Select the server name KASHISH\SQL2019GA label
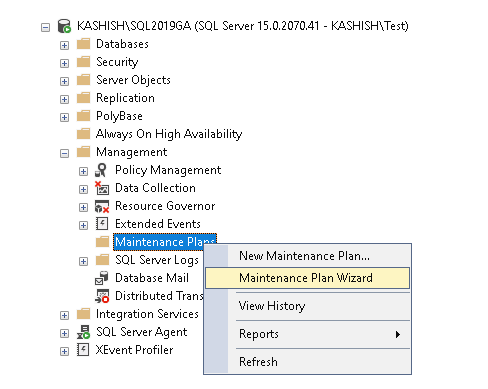This screenshot has height=389, width=488. [x=242, y=26]
